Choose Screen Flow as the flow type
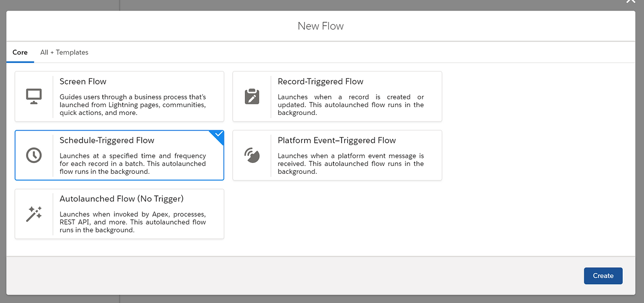This screenshot has height=303, width=644. coord(119,96)
